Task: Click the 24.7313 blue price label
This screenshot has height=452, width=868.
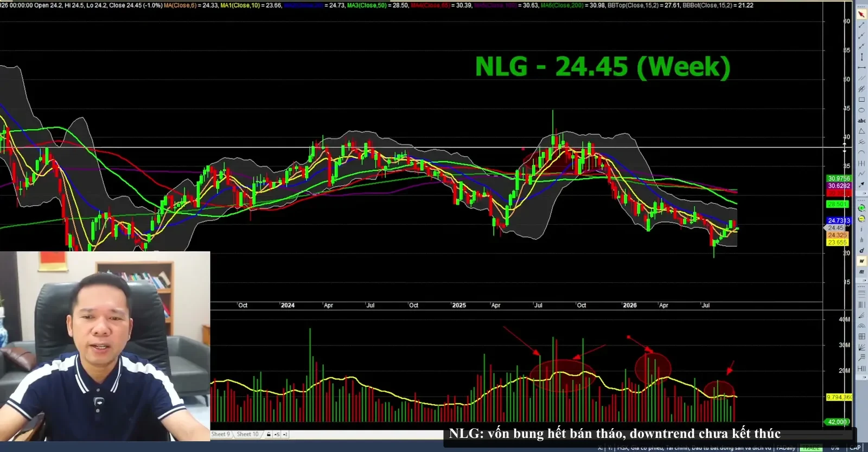Action: [x=839, y=221]
